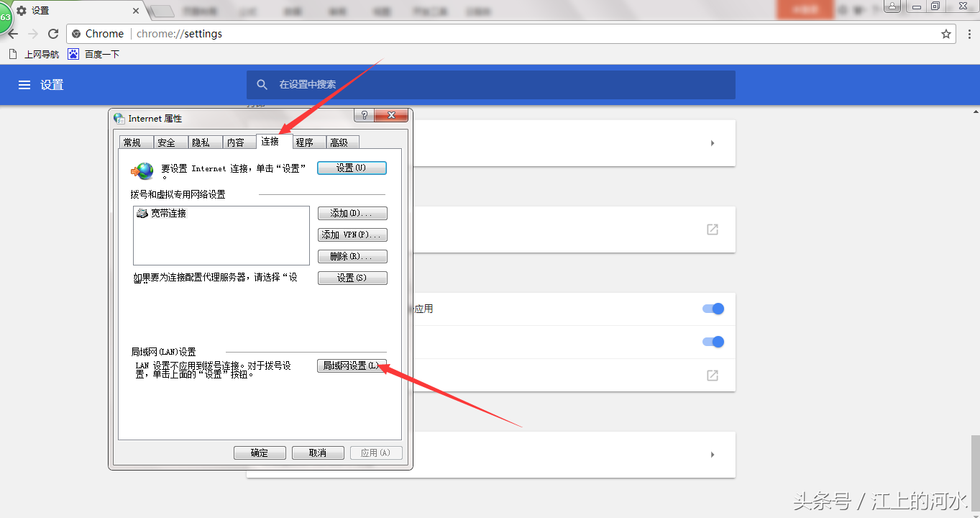
Task: Click the 删除(R)... button
Action: pos(352,257)
